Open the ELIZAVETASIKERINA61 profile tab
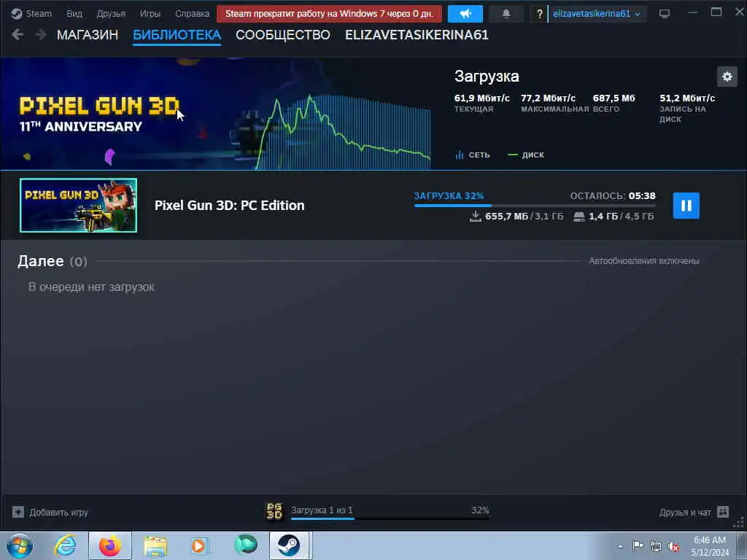Image resolution: width=747 pixels, height=560 pixels. click(417, 35)
